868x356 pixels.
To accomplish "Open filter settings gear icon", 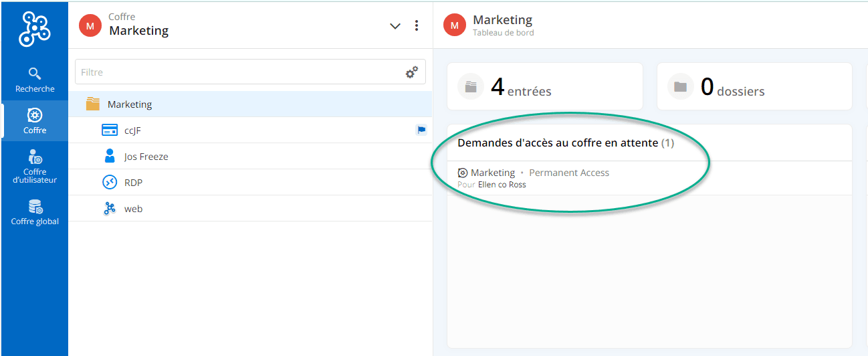I will click(412, 72).
